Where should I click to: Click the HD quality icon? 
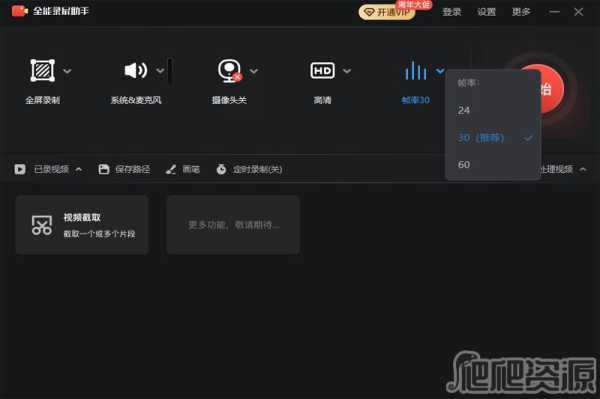coord(323,70)
